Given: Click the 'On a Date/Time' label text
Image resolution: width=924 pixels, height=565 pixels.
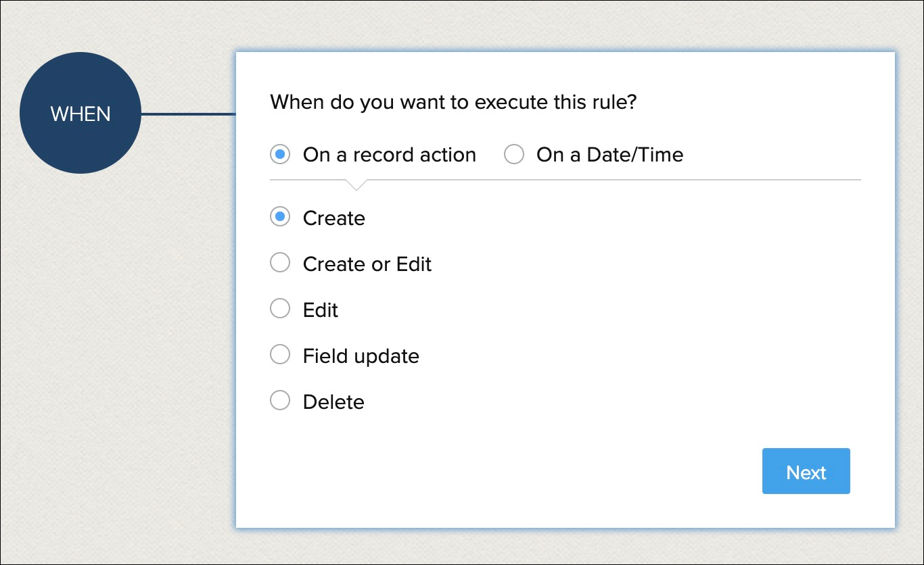Looking at the screenshot, I should click(609, 155).
